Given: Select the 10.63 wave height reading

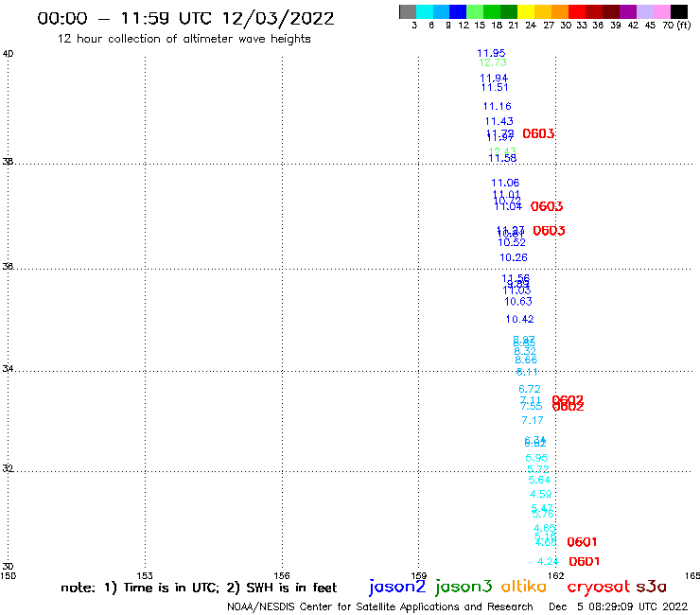Looking at the screenshot, I should tap(518, 302).
